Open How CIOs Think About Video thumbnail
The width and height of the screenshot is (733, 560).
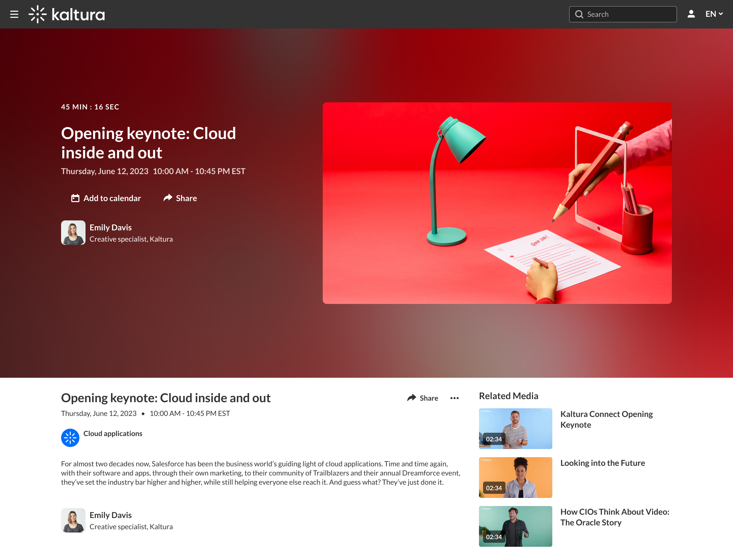click(x=515, y=526)
